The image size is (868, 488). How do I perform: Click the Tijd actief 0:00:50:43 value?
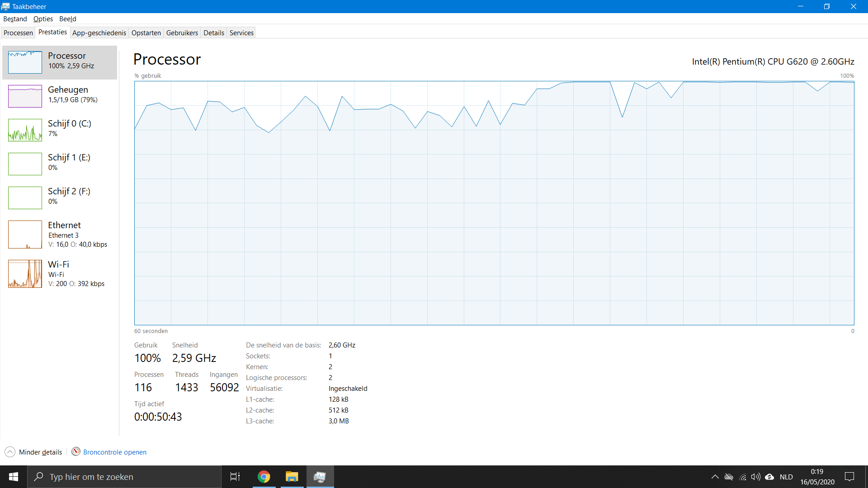coord(158,417)
